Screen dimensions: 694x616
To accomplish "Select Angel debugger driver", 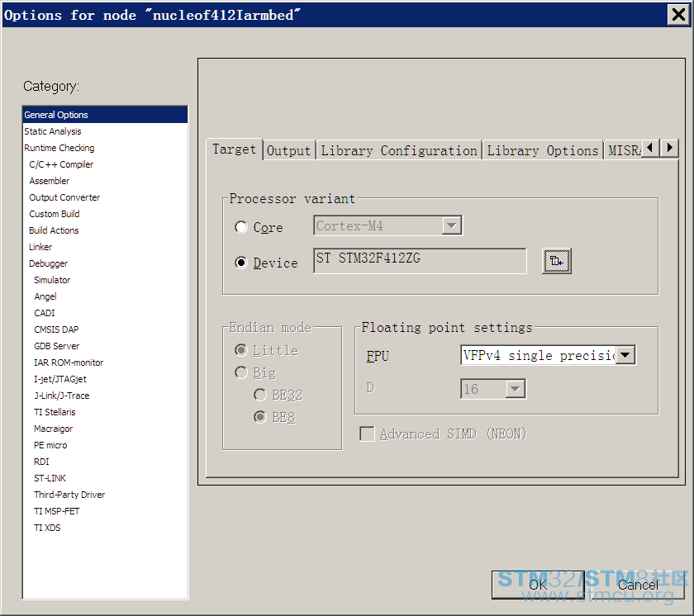I will tap(106, 296).
